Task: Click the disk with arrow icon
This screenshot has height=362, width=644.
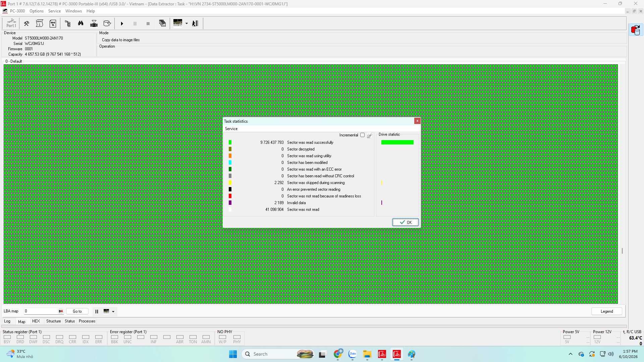Action: tap(107, 23)
